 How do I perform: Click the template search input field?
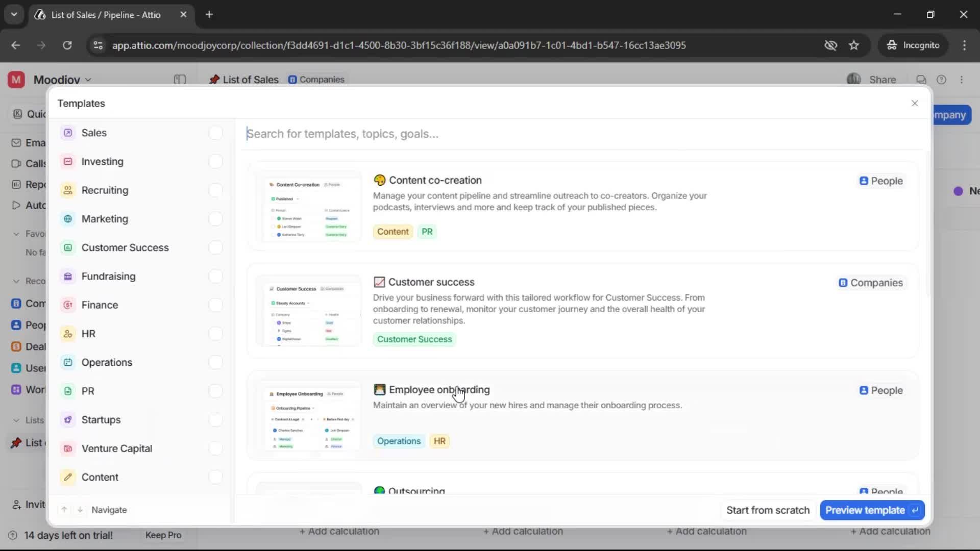click(561, 134)
